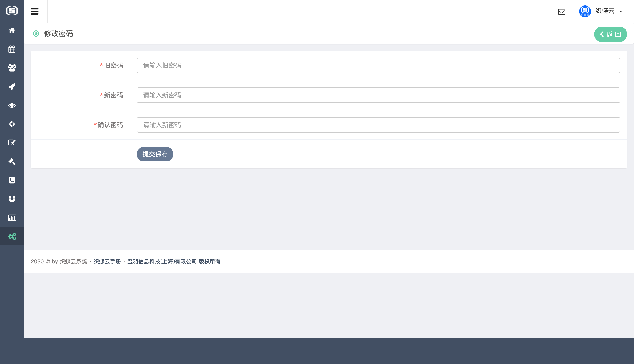
Task: Select the gavel hammer sidebar icon
Action: [12, 161]
